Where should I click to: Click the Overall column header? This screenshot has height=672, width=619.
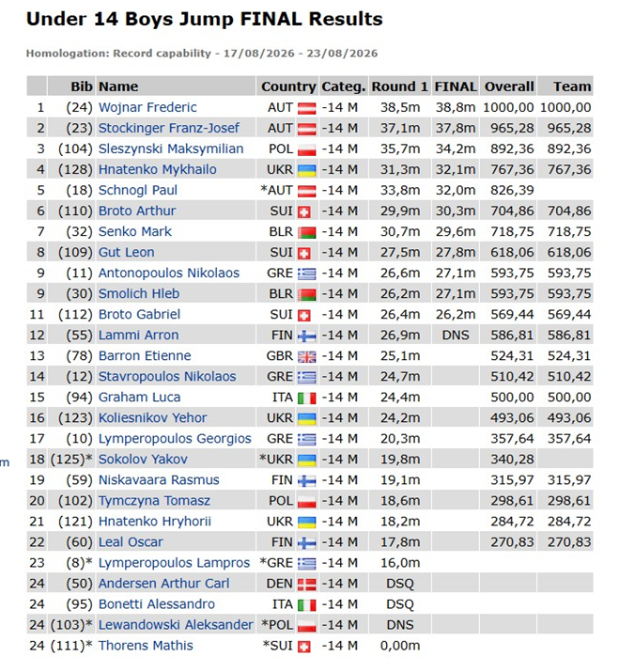[x=509, y=86]
